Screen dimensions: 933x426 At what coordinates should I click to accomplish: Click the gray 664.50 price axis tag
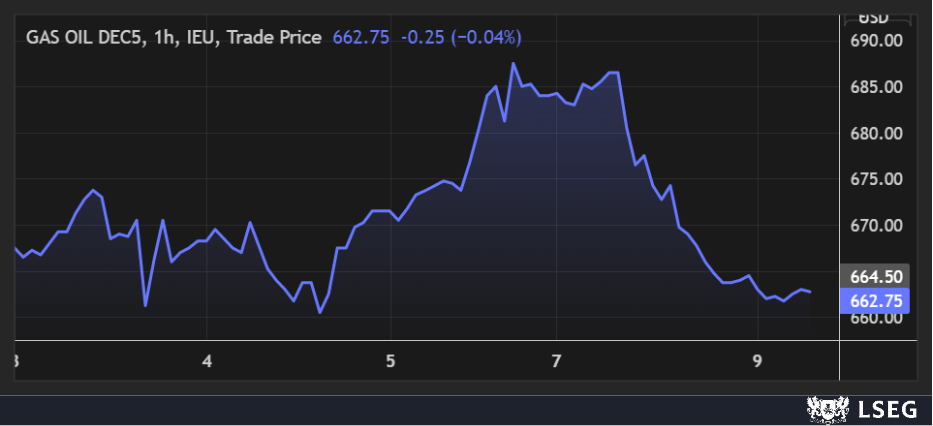tap(876, 277)
